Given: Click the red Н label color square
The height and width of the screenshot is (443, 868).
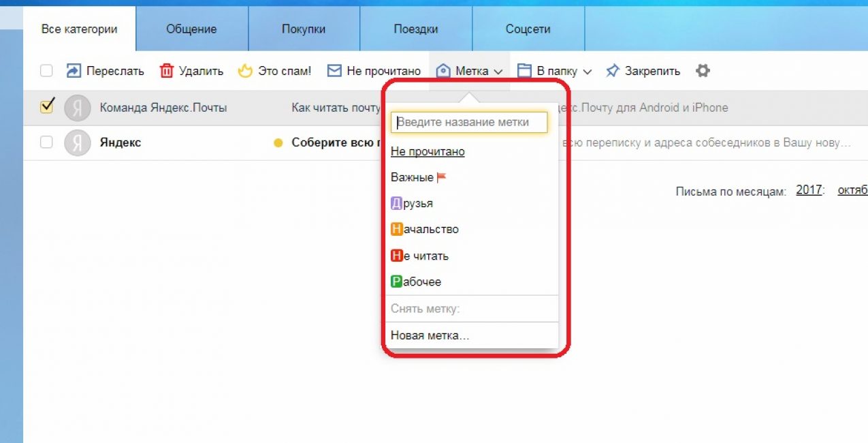Looking at the screenshot, I should (x=396, y=256).
